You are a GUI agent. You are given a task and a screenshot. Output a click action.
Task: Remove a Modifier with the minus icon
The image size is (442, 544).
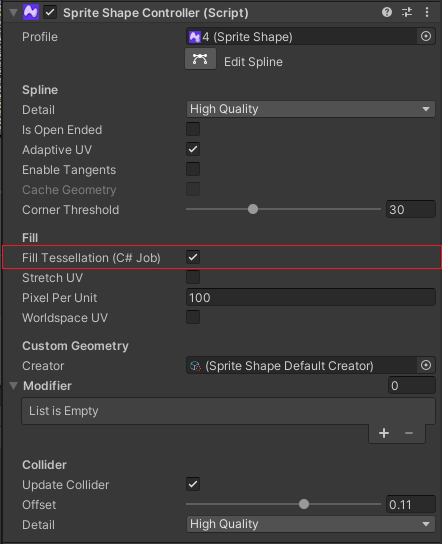[x=409, y=433]
